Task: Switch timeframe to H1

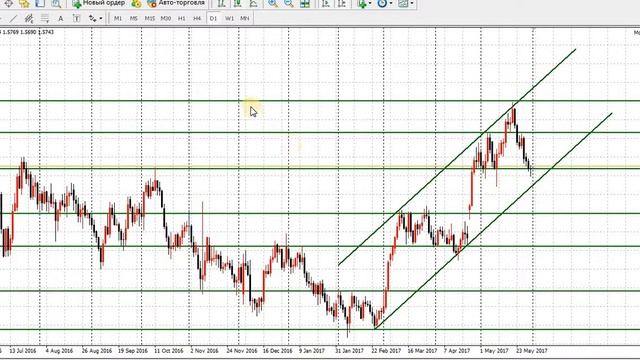Action: (x=181, y=18)
